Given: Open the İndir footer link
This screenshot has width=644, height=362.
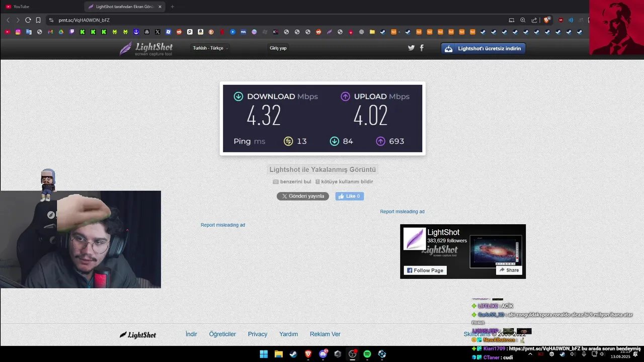Looking at the screenshot, I should 191,334.
